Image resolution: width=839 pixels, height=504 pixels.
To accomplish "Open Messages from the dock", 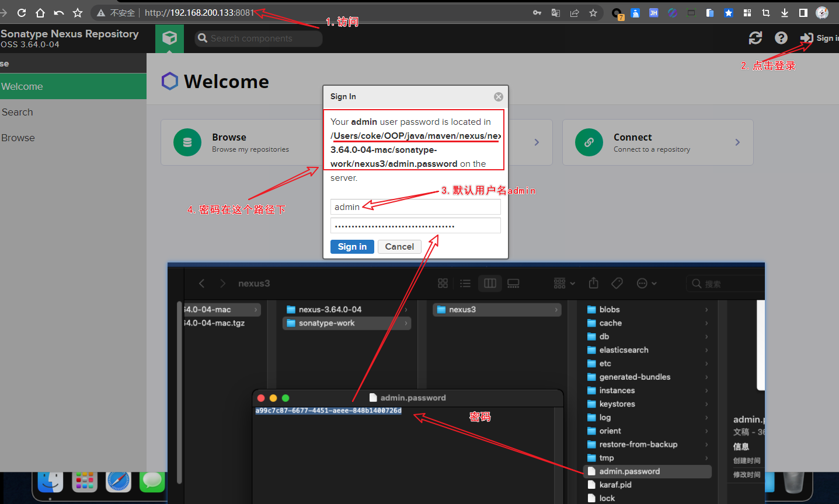I will (152, 481).
